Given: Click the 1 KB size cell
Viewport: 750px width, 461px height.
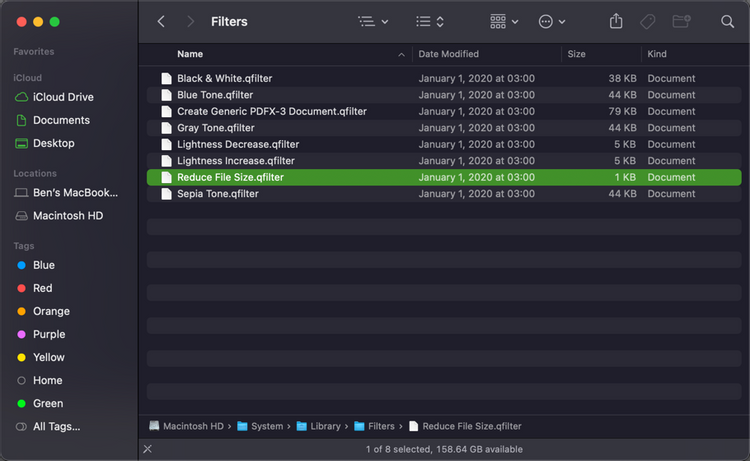Looking at the screenshot, I should pyautogui.click(x=625, y=177).
